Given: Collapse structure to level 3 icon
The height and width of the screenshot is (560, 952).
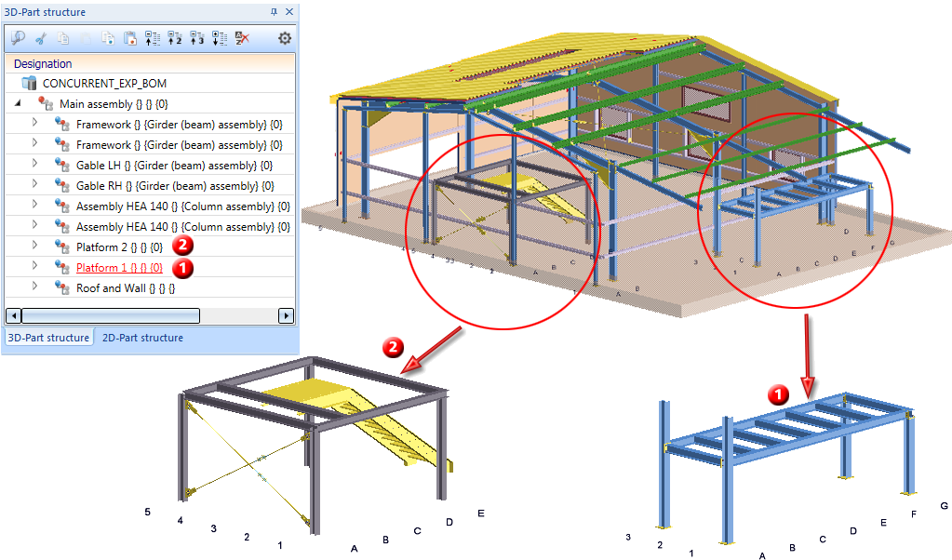Looking at the screenshot, I should point(196,38).
